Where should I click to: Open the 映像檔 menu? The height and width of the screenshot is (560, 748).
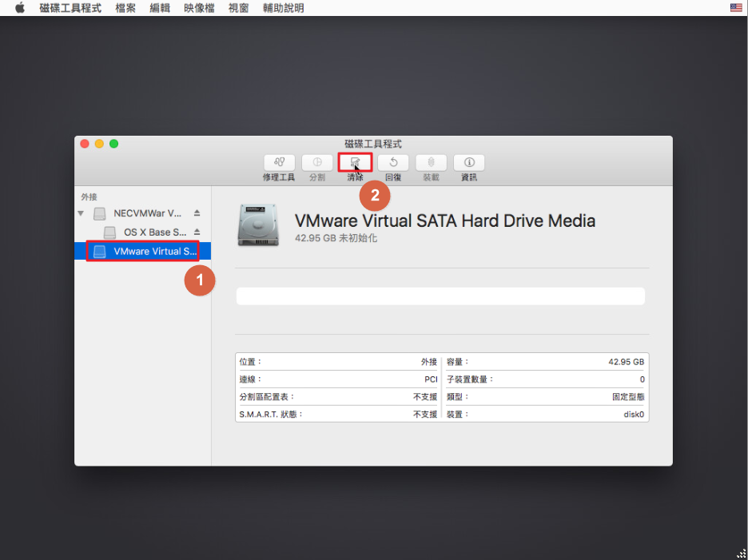pos(200,8)
